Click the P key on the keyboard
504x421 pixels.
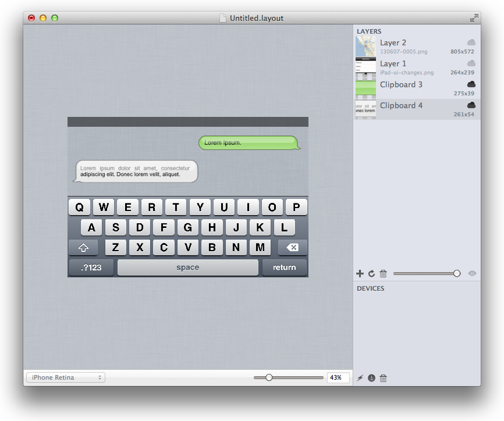pos(296,207)
